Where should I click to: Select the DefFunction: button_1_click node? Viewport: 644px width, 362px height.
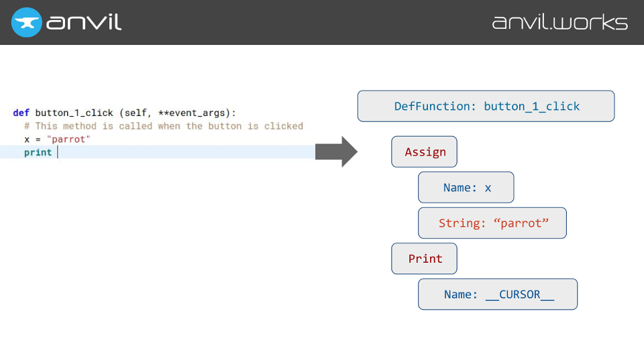pos(486,106)
